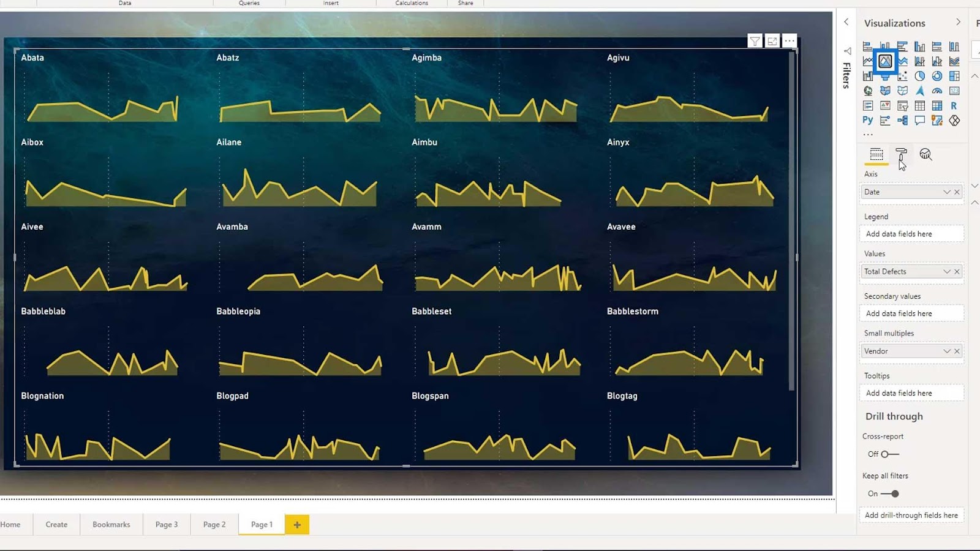This screenshot has width=980, height=551.
Task: Add the key influencers visual
Action: tap(885, 121)
